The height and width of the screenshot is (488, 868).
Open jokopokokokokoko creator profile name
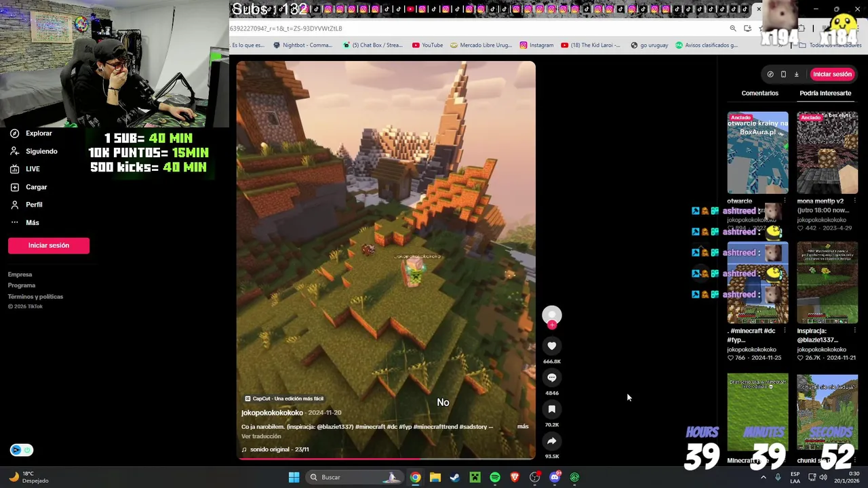coord(272,413)
